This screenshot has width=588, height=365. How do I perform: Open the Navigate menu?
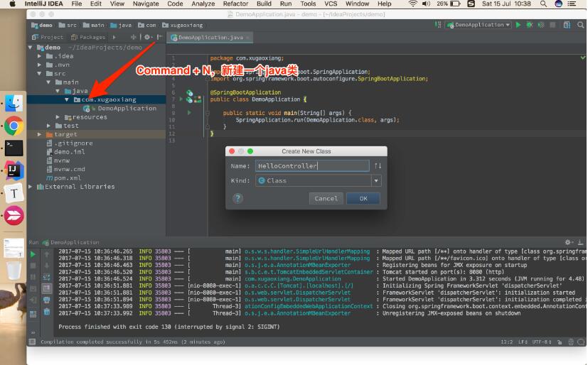point(146,4)
